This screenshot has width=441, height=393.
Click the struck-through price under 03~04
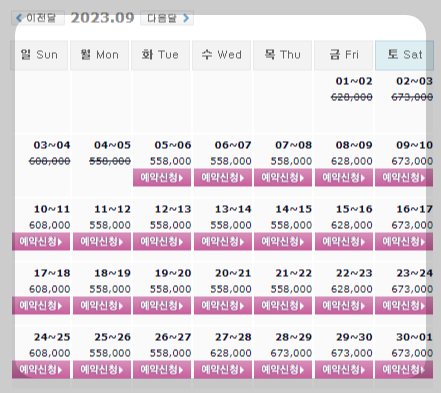49,161
